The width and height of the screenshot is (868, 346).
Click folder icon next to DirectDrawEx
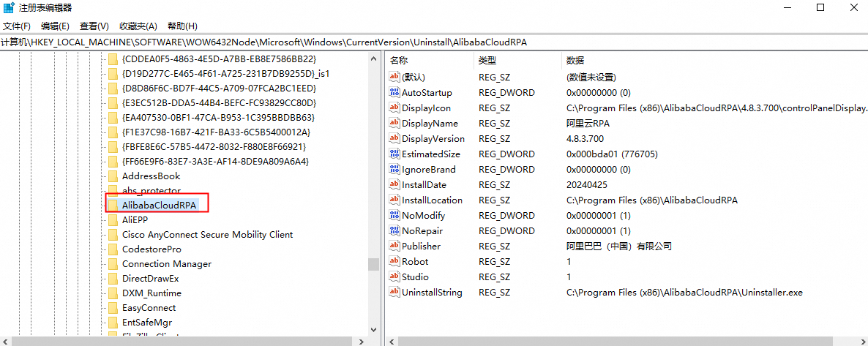coord(113,279)
